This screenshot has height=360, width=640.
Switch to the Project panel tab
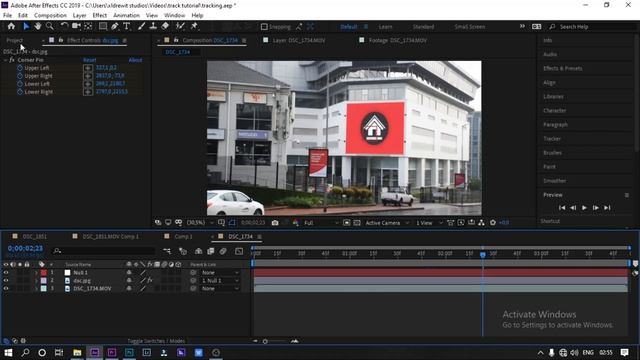(15, 40)
